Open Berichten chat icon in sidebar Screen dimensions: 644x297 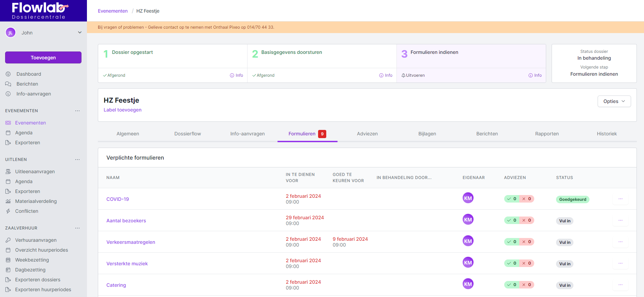tap(8, 84)
